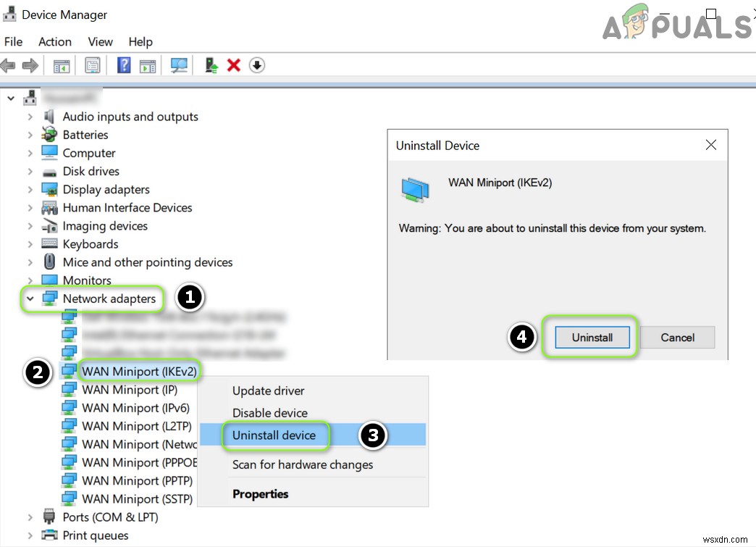The width and height of the screenshot is (756, 547).
Task: Select Mice and other pointing devices
Action: [148, 262]
